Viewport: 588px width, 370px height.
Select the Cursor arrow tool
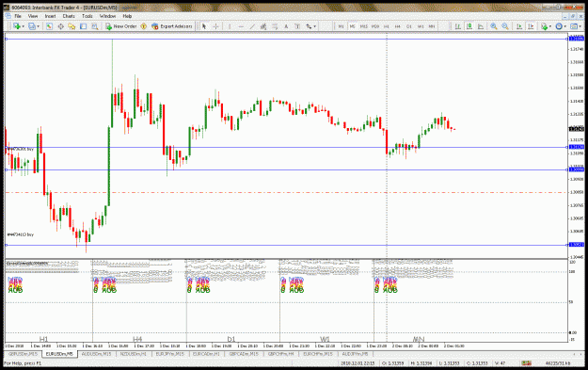pyautogui.click(x=204, y=26)
